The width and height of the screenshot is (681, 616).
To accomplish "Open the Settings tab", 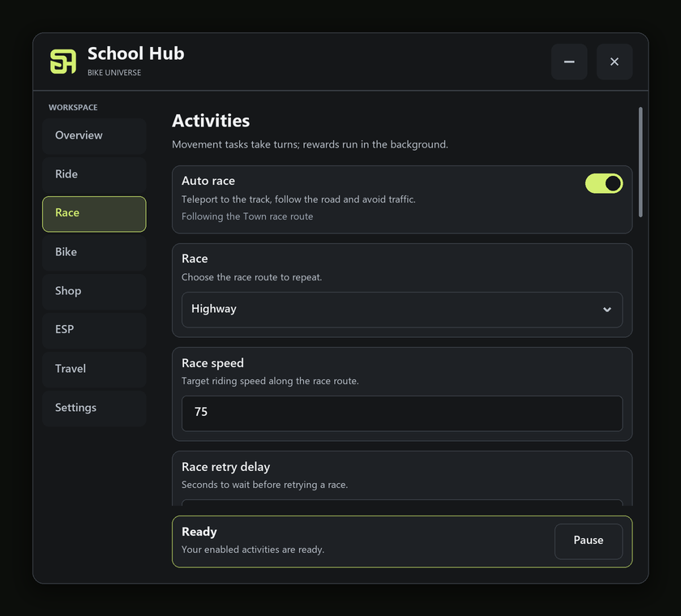I will click(x=94, y=408).
